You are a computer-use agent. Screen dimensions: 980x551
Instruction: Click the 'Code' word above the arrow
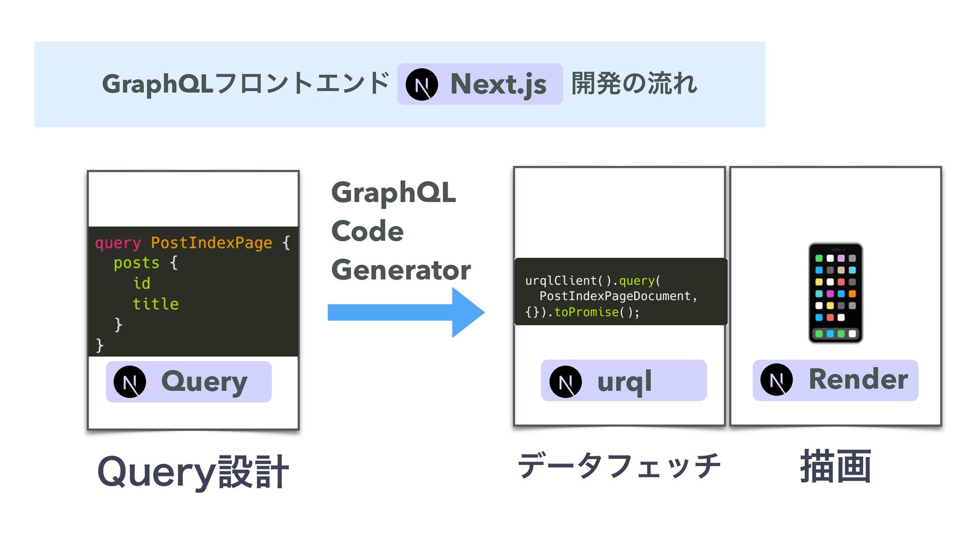[x=367, y=231]
